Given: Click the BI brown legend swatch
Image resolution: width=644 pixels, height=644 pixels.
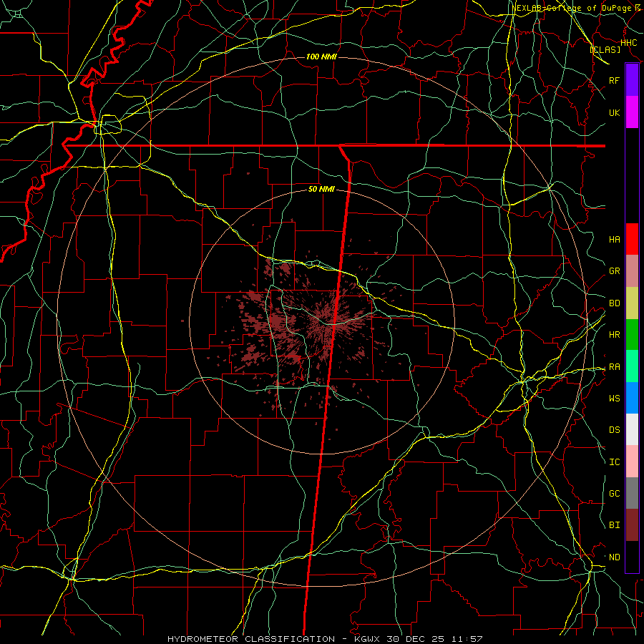Looking at the screenshot, I should [632, 525].
